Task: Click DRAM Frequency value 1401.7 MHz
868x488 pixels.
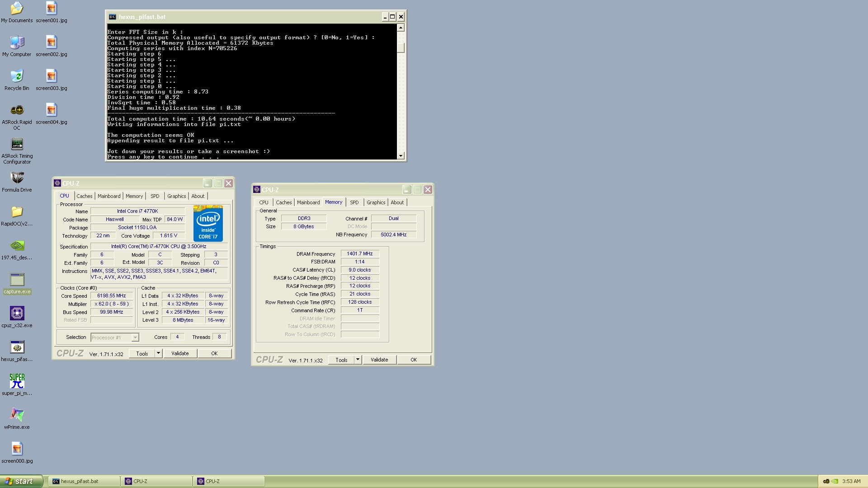Action: tap(360, 253)
